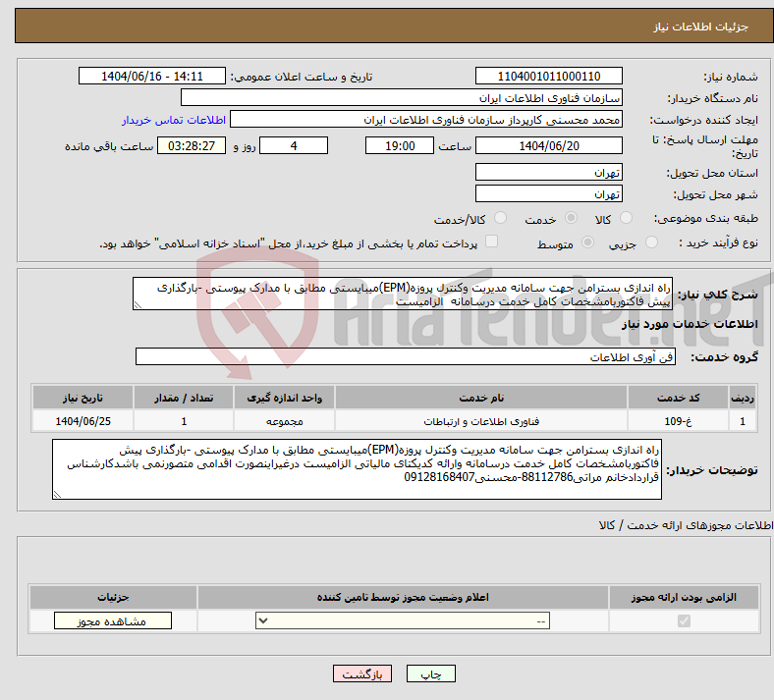The image size is (774, 700).
Task: Choose the جزیی purchase type radio
Action: click(651, 242)
